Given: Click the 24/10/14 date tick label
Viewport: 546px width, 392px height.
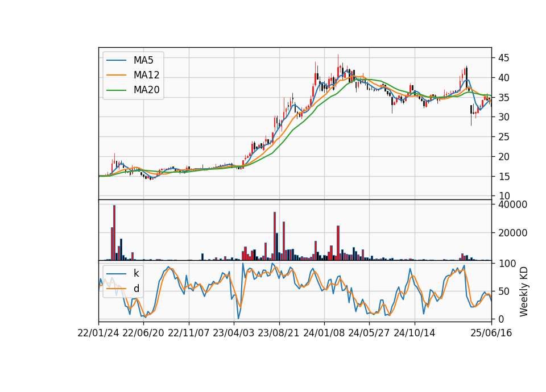Looking at the screenshot, I should (415, 333).
